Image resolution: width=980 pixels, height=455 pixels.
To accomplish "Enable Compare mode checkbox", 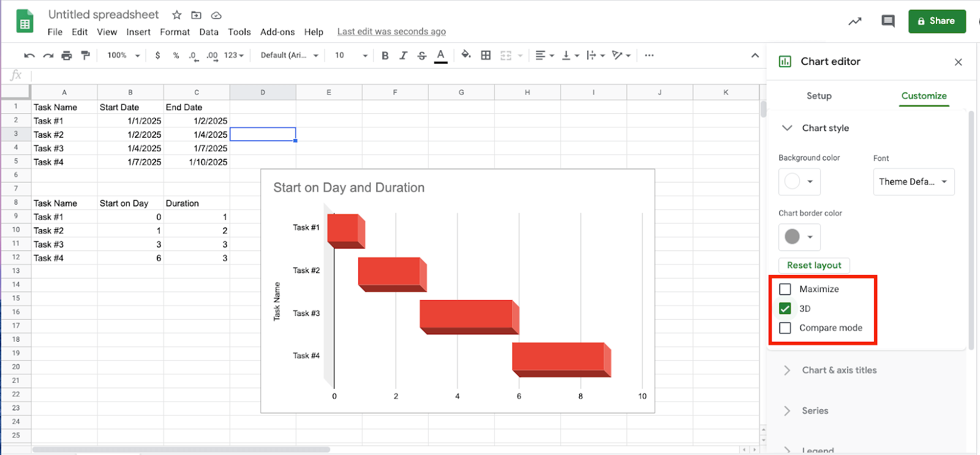I will pos(785,328).
